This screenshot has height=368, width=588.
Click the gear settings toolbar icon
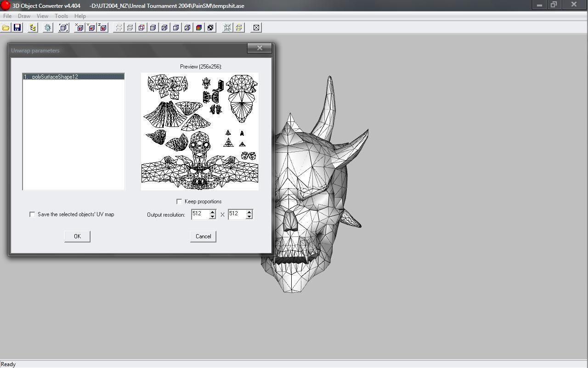[x=48, y=28]
